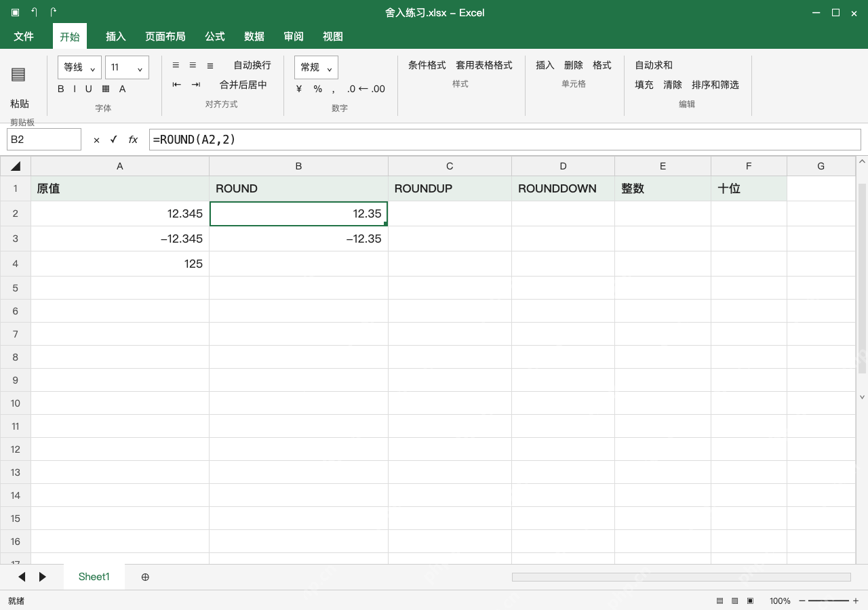The image size is (868, 610).
Task: Click the 自动求和 AutoSum button
Action: pyautogui.click(x=654, y=65)
